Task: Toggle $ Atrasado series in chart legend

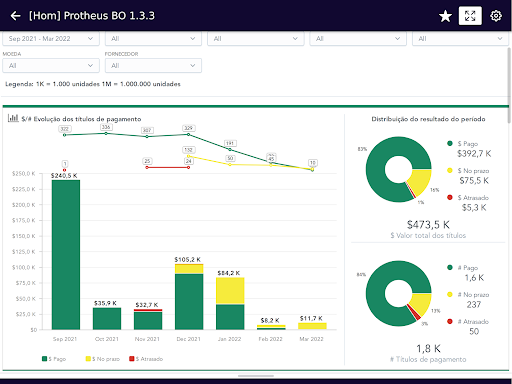Action: [x=146, y=359]
